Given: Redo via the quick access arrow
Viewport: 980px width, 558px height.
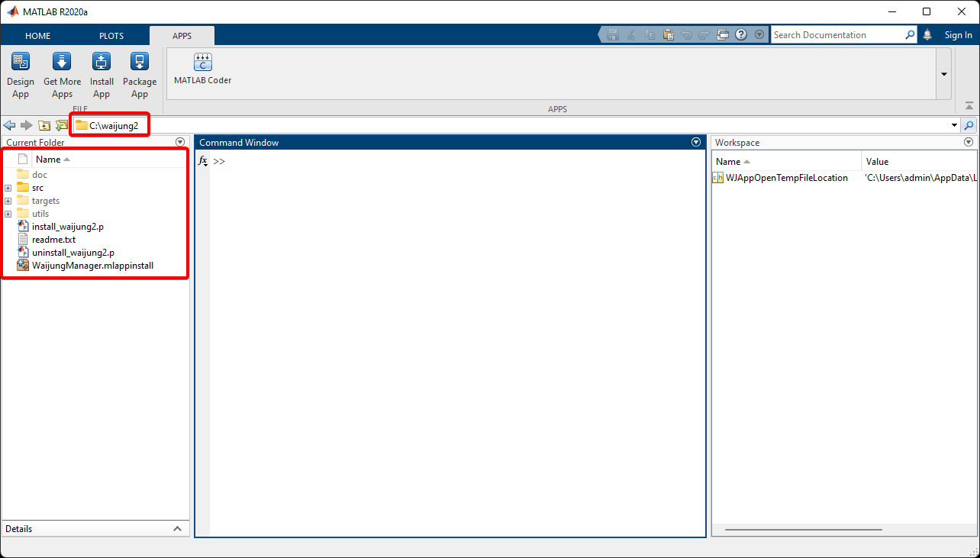Looking at the screenshot, I should point(704,34).
